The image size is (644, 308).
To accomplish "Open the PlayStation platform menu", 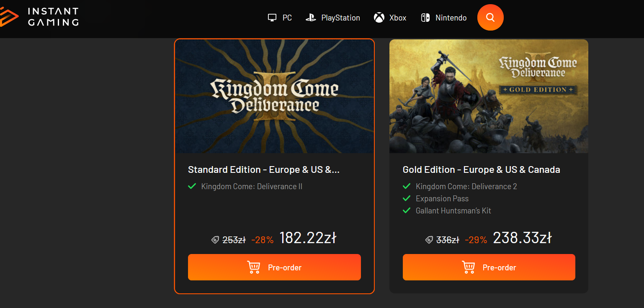I will pyautogui.click(x=340, y=18).
